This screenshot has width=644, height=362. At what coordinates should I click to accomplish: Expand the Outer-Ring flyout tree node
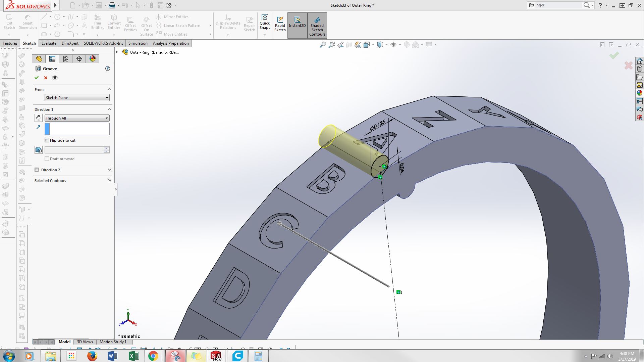[x=117, y=52]
